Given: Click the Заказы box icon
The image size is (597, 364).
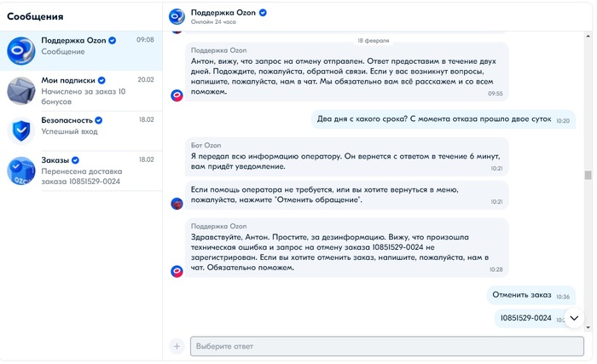Looking at the screenshot, I should [21, 170].
